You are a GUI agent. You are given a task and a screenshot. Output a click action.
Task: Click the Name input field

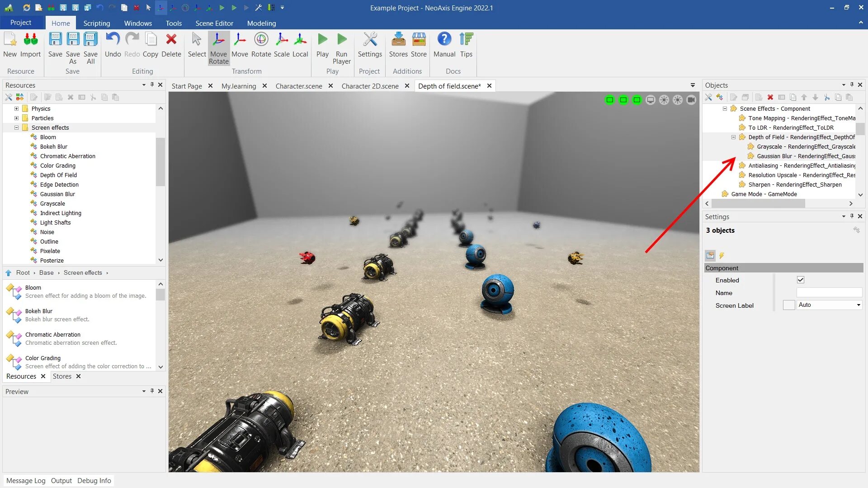tap(829, 293)
